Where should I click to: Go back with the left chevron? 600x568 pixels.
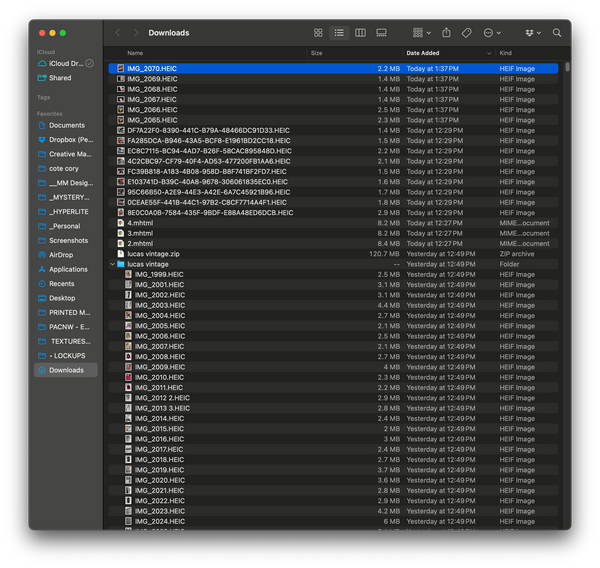pyautogui.click(x=118, y=33)
